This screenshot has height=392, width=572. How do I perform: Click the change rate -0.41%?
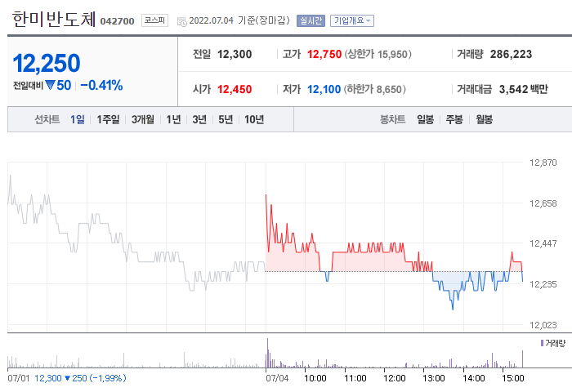pos(101,85)
